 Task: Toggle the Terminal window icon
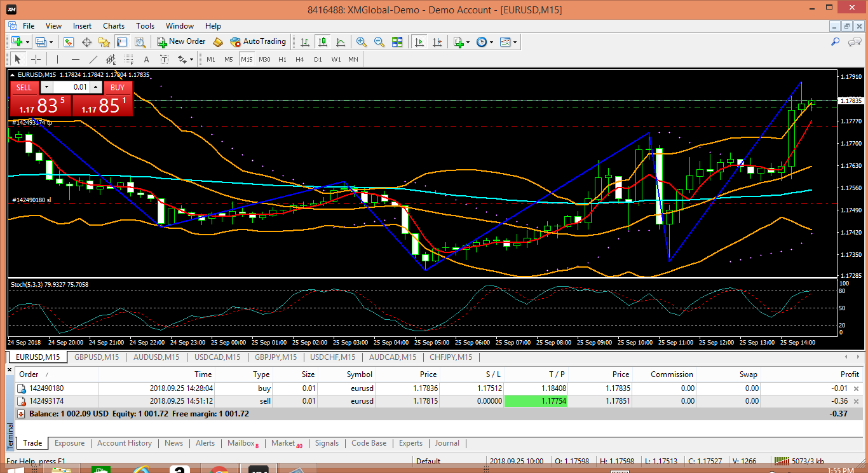tap(122, 42)
